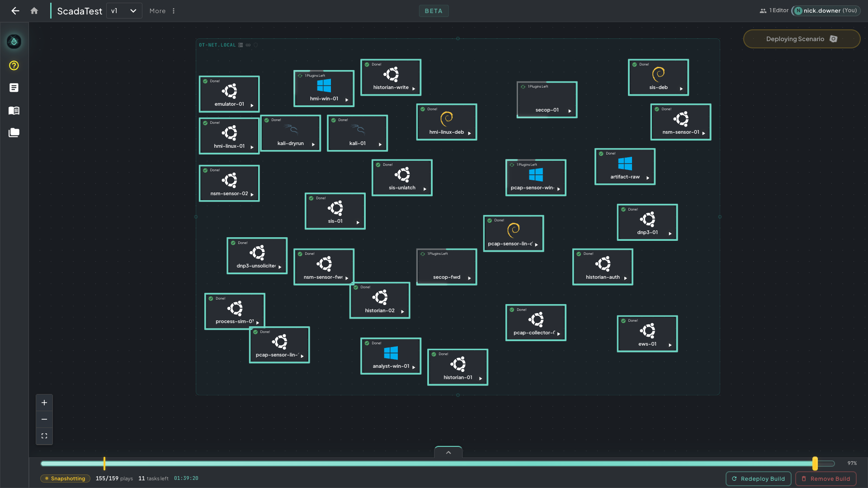Select the hmi-win-01 Windows icon
868x488 pixels.
click(x=324, y=85)
